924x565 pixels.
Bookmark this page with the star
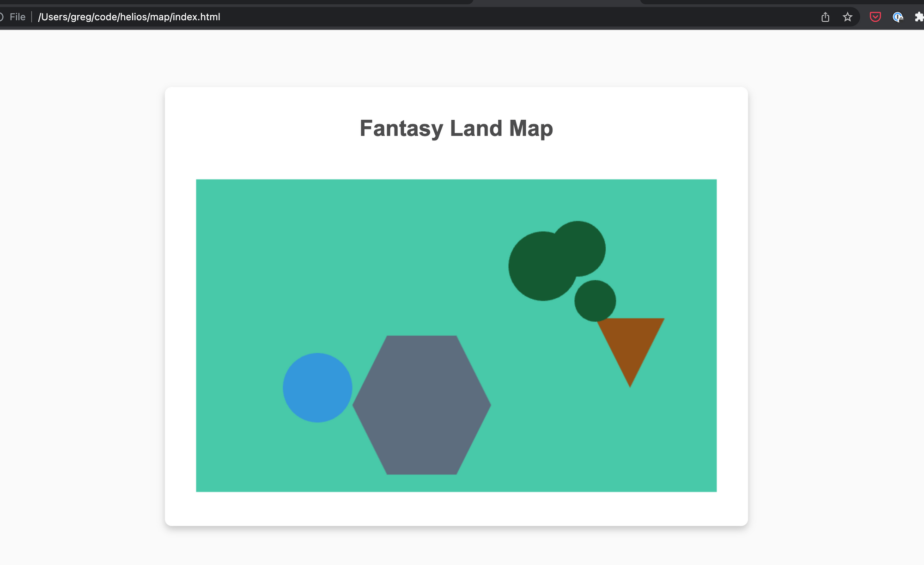(847, 17)
